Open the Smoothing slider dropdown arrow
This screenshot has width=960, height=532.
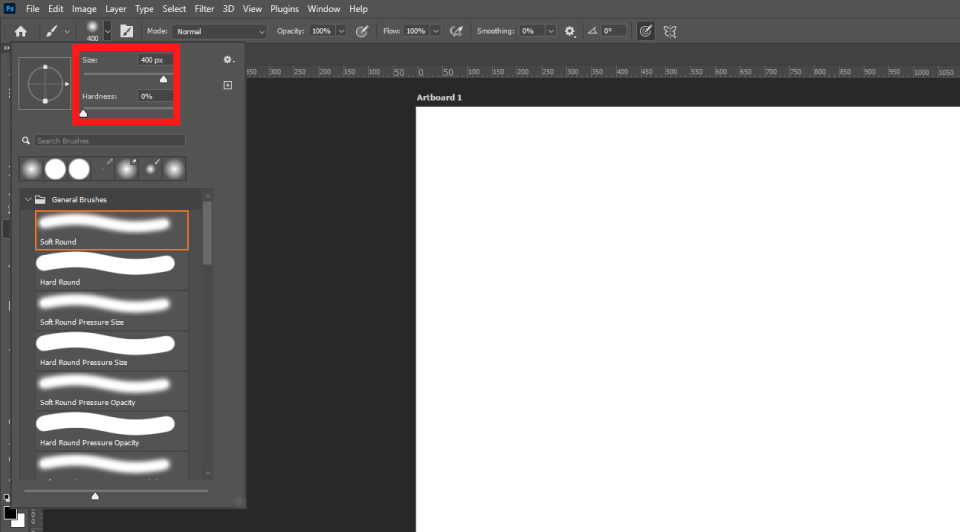550,31
